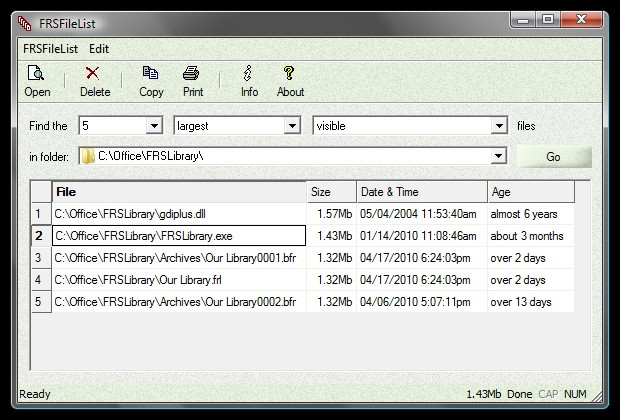
Task: Click the About question mark icon
Action: [289, 73]
